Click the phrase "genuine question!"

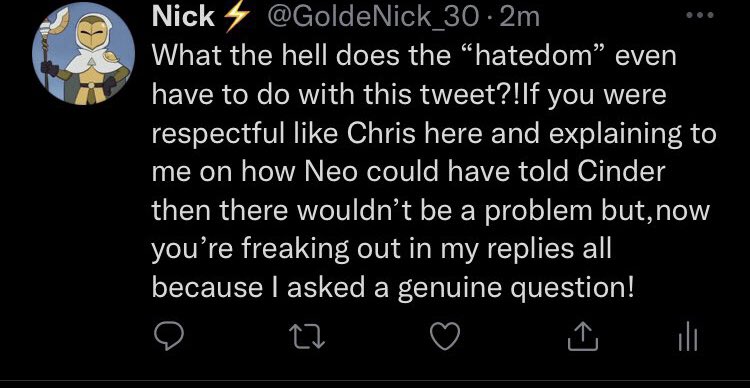pos(514,289)
